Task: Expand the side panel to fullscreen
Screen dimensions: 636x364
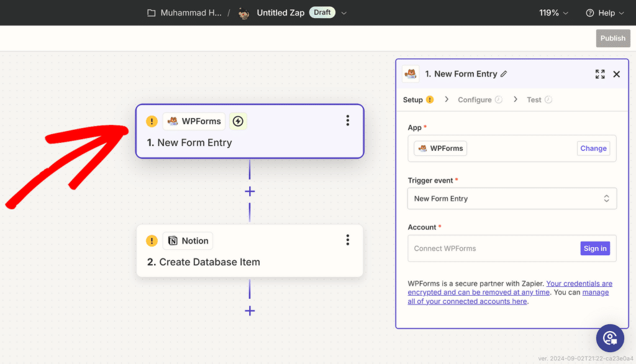Action: pyautogui.click(x=600, y=74)
